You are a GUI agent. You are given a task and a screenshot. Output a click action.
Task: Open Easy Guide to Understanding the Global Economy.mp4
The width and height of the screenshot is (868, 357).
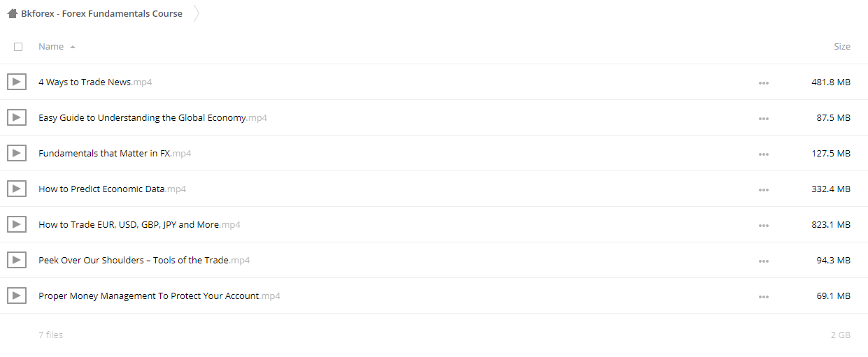152,117
